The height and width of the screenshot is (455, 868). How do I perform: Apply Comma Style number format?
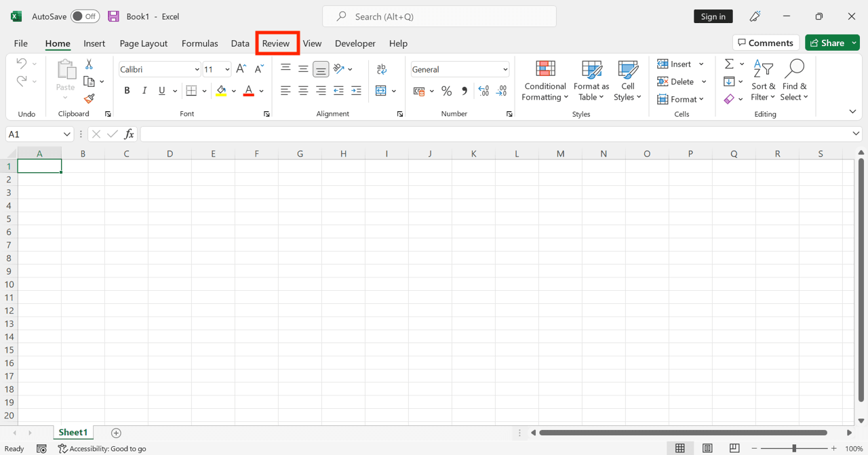465,91
